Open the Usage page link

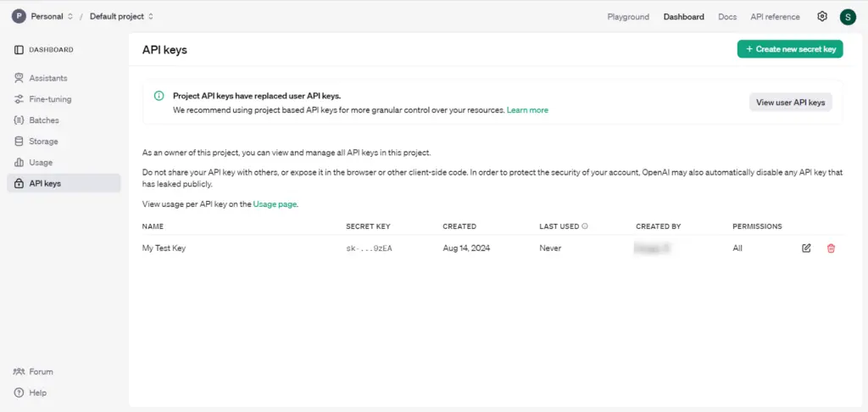(275, 204)
